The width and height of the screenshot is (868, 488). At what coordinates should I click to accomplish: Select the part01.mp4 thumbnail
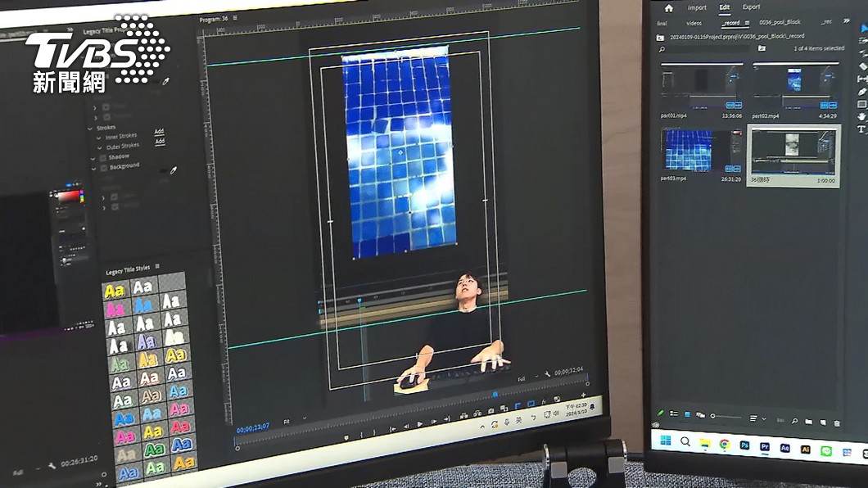click(x=702, y=86)
